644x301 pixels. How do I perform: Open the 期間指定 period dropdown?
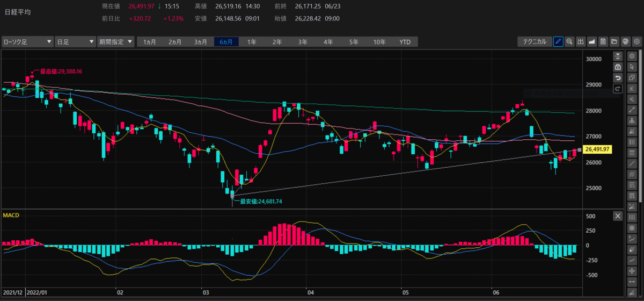115,41
